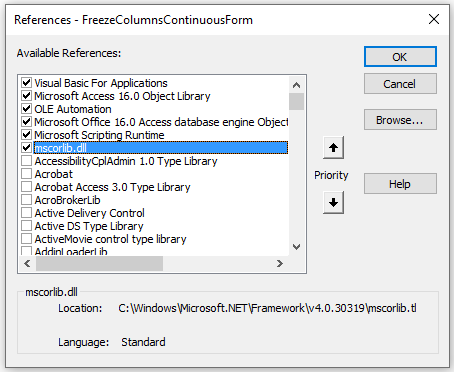Click OK to confirm references
The image size is (454, 372).
(x=400, y=57)
